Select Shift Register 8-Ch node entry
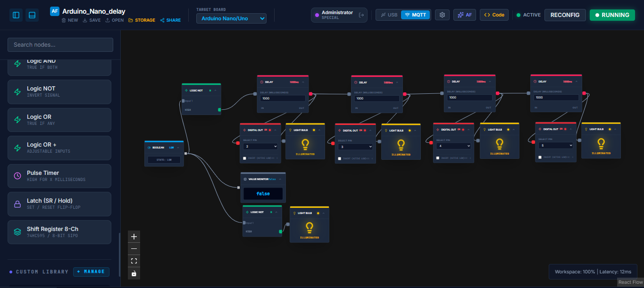Viewport: 644px width, 288px height. (x=59, y=232)
